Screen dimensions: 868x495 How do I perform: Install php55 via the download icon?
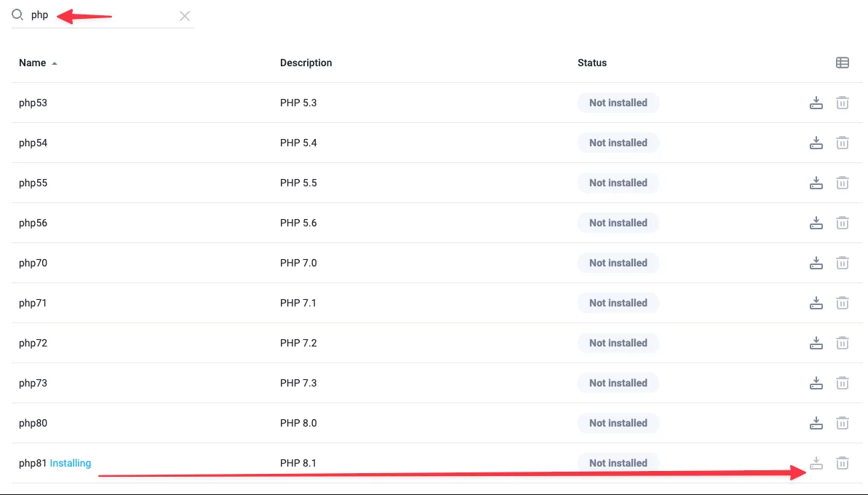tap(816, 183)
